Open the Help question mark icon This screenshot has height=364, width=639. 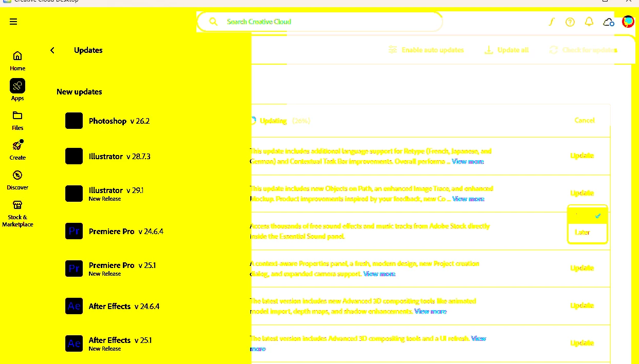click(570, 22)
